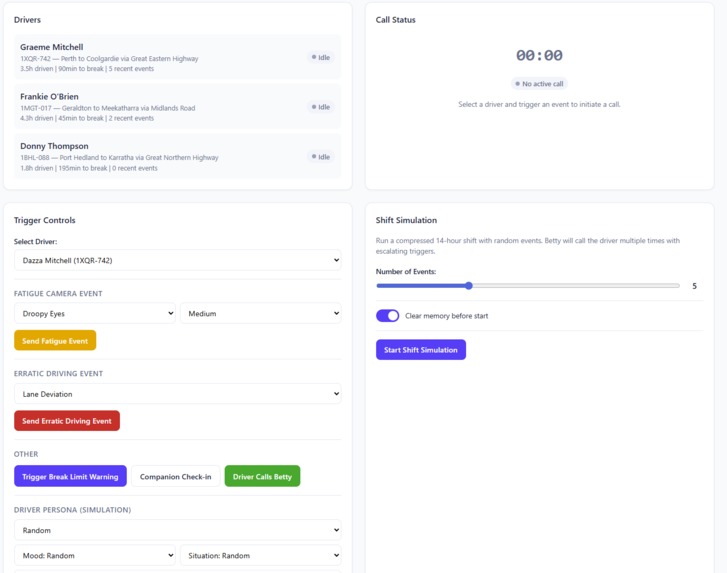Click the '1.8h driven' stats line
This screenshot has width=727, height=573.
89,168
